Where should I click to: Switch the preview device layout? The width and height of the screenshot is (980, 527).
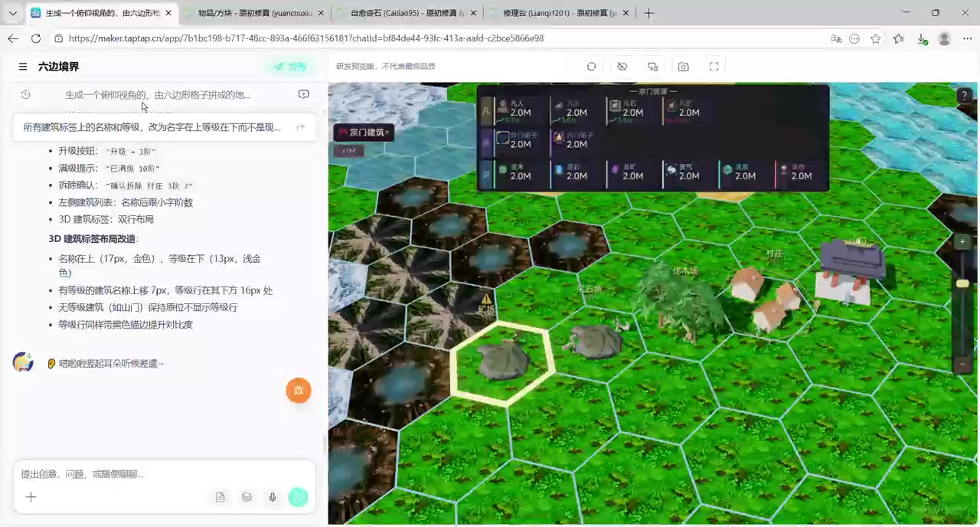coord(652,67)
